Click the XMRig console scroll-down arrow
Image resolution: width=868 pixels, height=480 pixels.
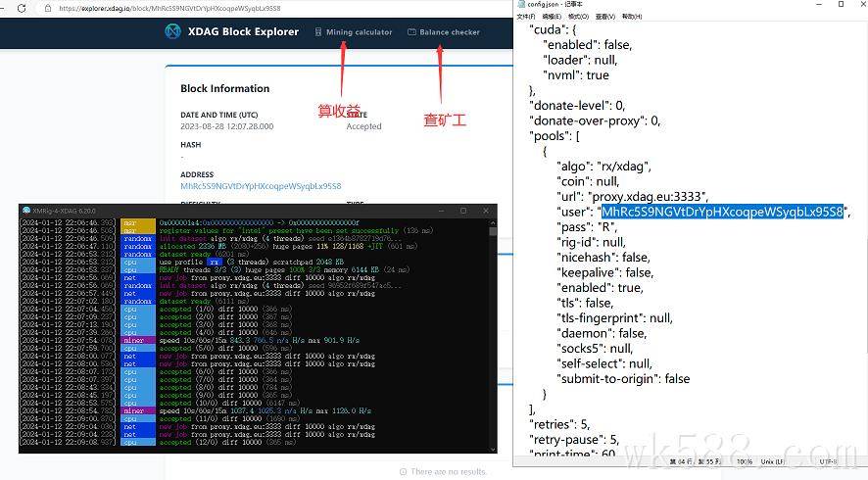pos(493,449)
